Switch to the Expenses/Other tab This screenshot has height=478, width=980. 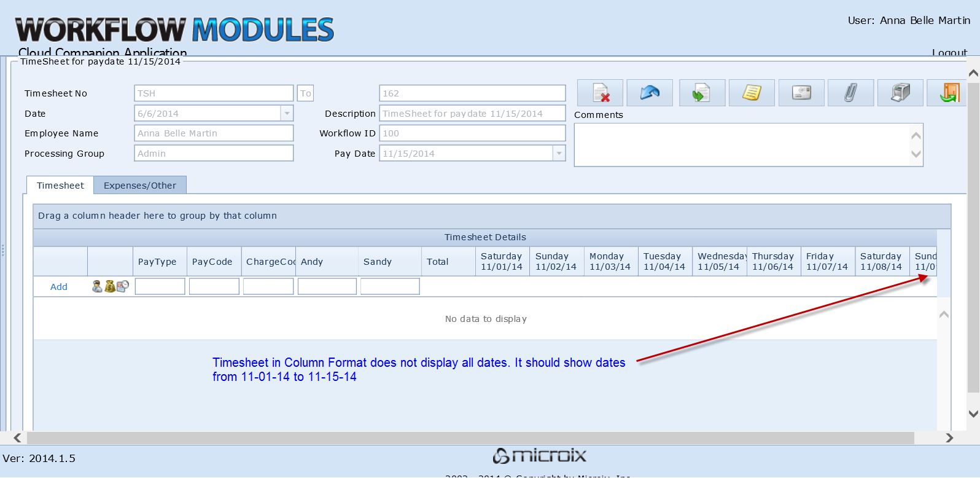click(139, 186)
